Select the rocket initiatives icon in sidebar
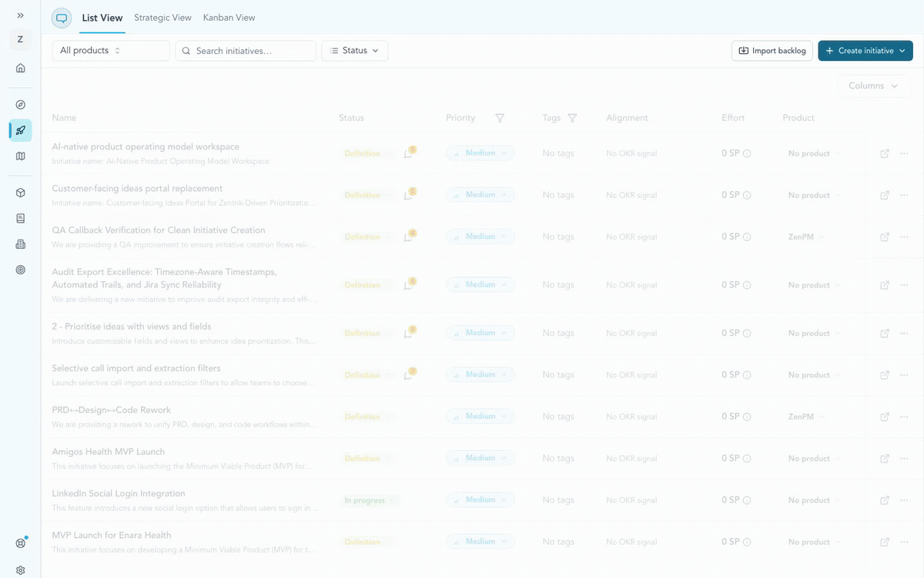The image size is (924, 578). tap(20, 130)
